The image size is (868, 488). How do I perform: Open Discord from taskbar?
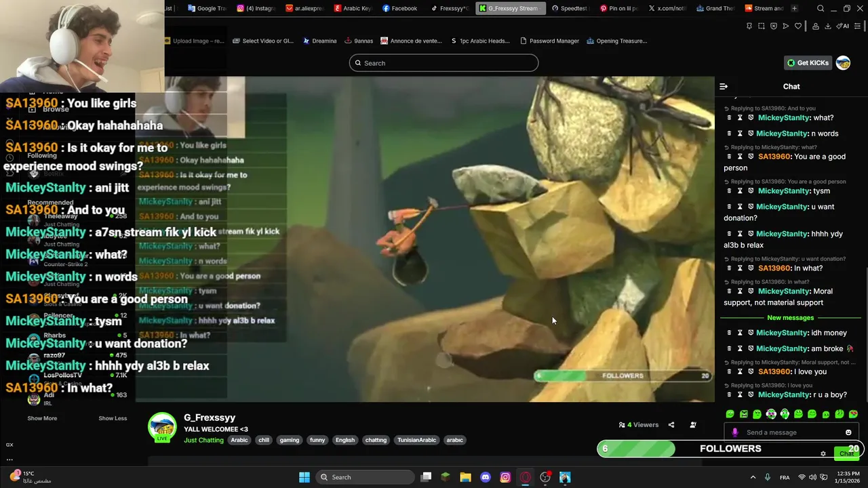486,477
